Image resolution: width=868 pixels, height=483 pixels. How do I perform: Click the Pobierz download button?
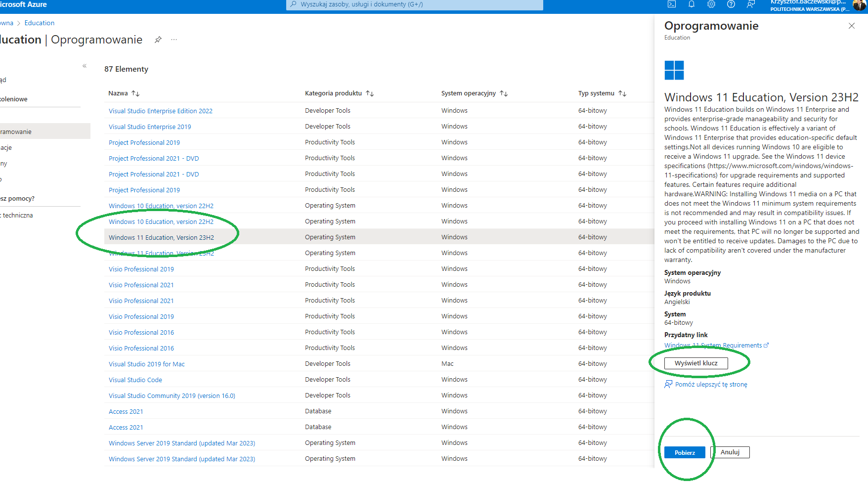coord(685,452)
